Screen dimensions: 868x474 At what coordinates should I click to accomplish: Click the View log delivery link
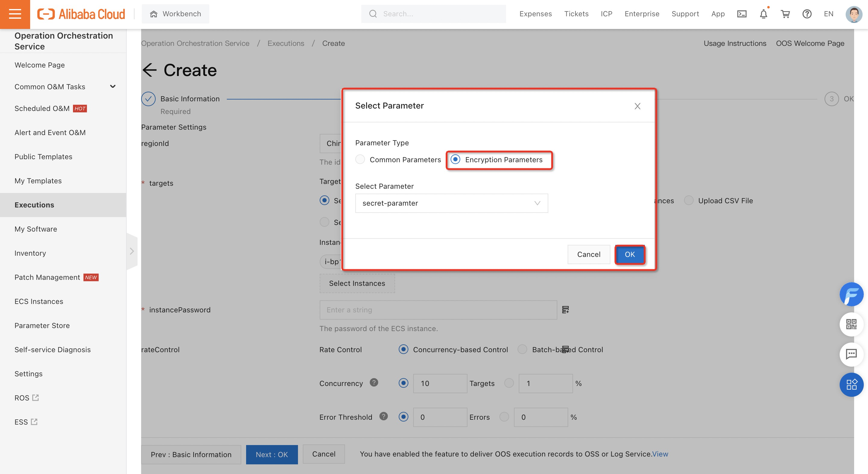point(660,454)
